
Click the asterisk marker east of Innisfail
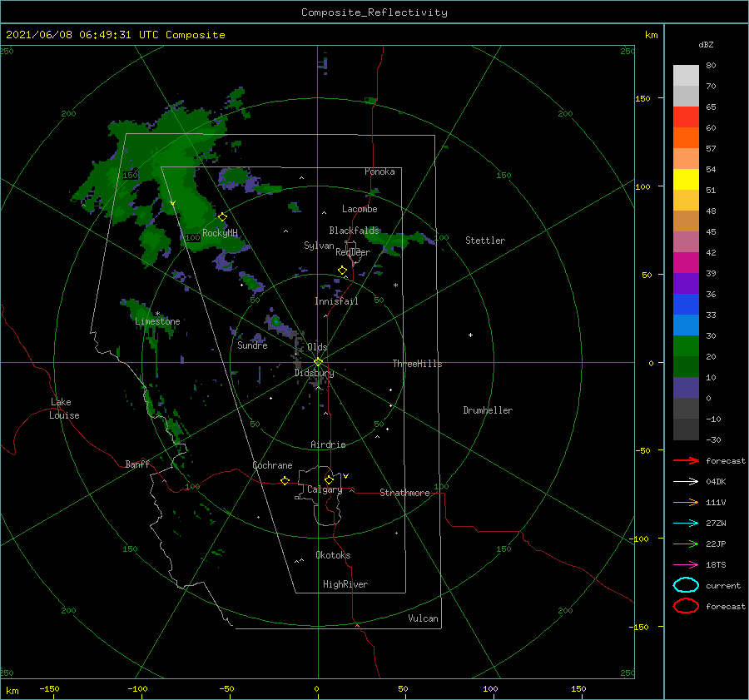(x=395, y=285)
